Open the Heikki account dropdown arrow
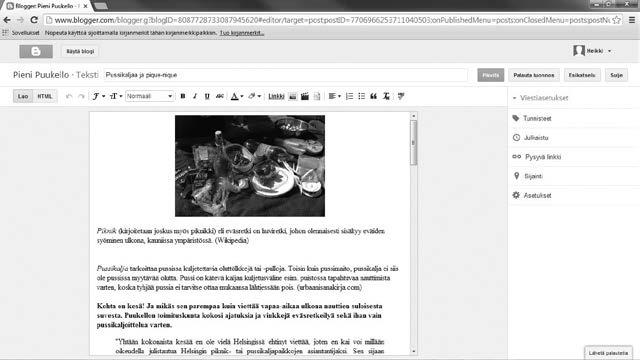 (610, 51)
